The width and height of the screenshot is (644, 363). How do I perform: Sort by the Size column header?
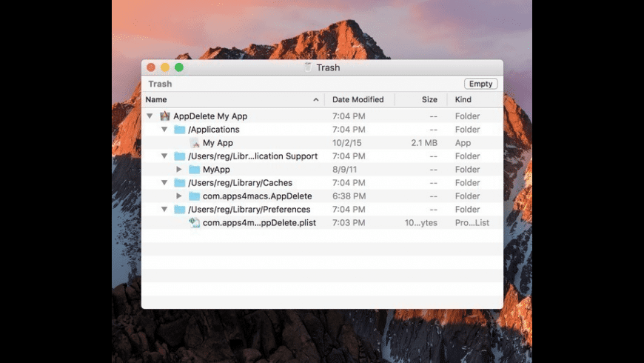coord(429,99)
